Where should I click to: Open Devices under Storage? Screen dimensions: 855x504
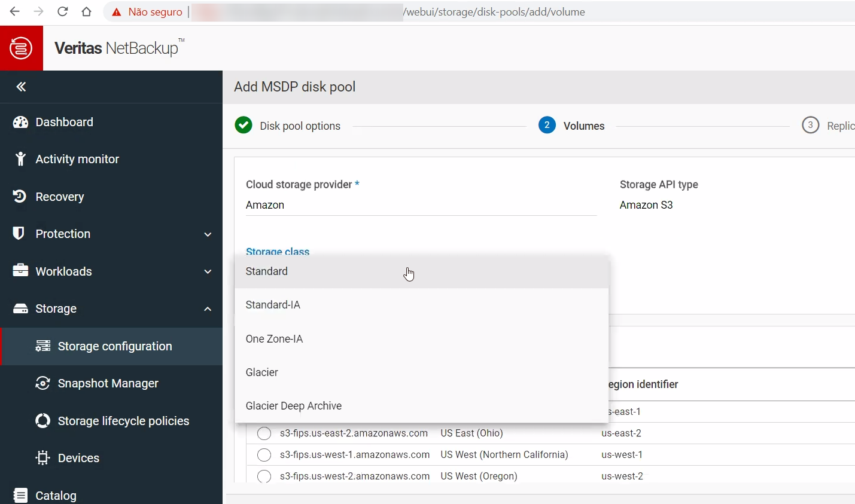pos(78,458)
